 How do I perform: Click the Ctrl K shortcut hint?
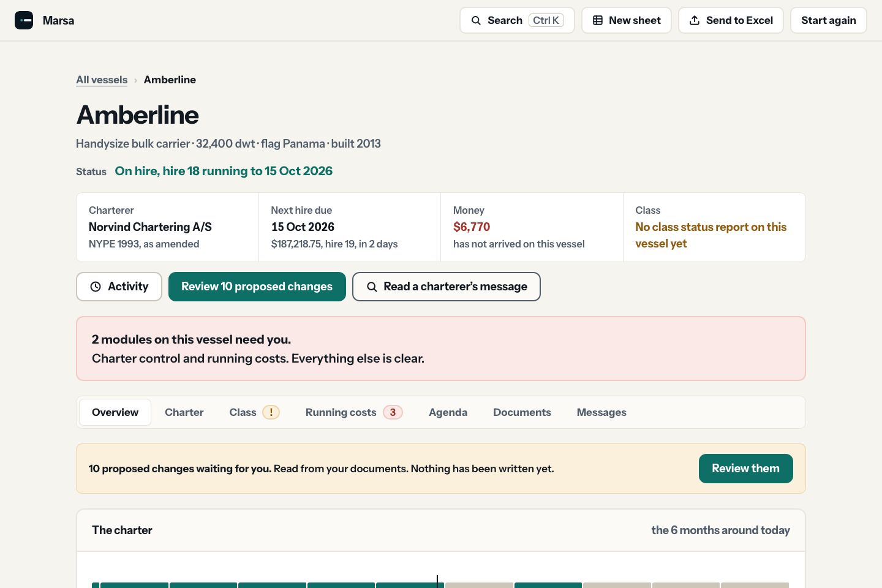(x=546, y=20)
